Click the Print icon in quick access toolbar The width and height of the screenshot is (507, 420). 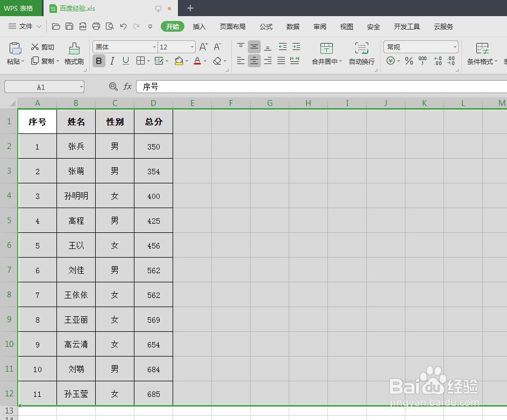[96, 26]
